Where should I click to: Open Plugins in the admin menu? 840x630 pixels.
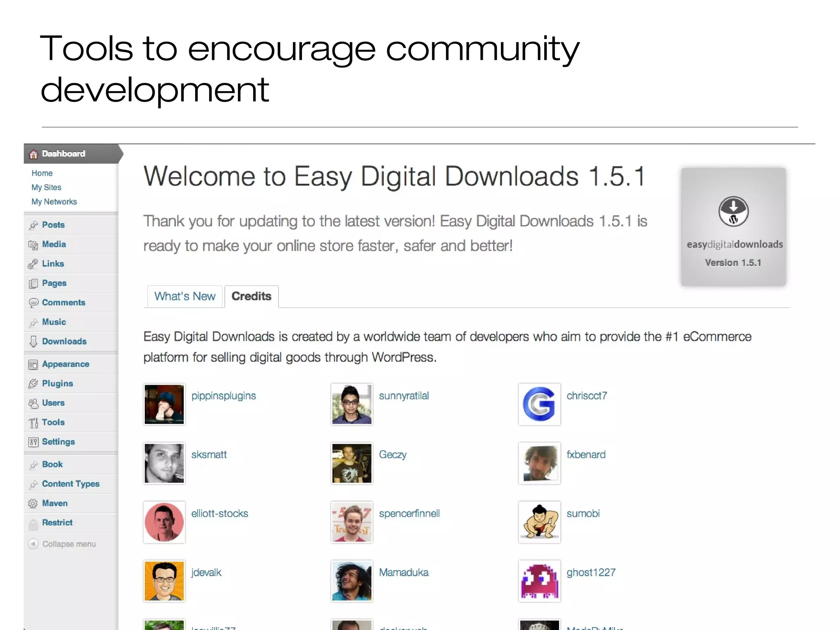tap(71, 383)
